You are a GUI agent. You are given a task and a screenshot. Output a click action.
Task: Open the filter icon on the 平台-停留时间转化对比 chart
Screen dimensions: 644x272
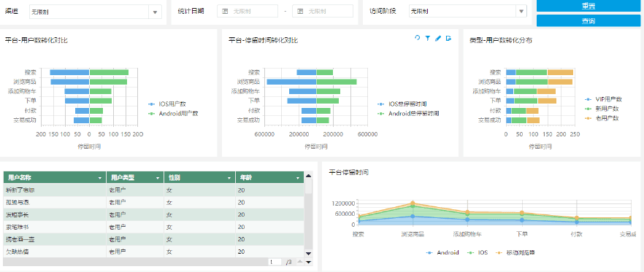[x=428, y=38]
